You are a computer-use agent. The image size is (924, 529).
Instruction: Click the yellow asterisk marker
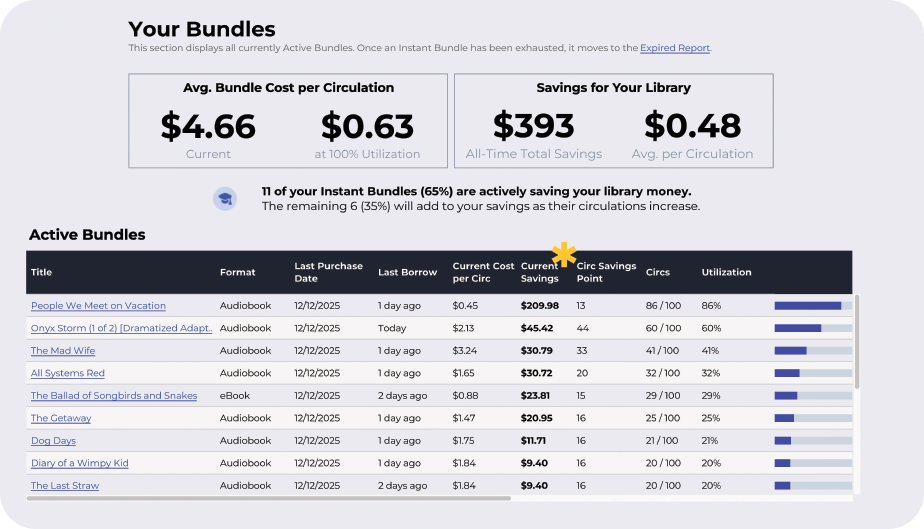click(564, 255)
